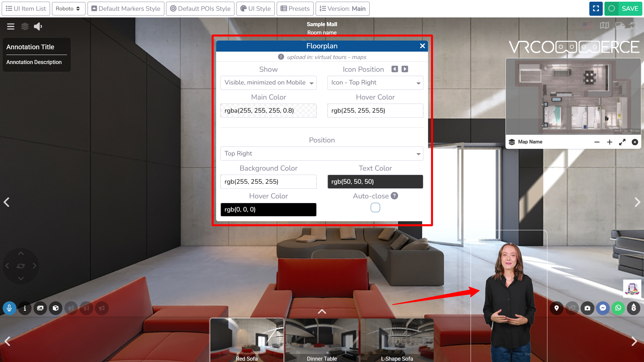Click the camera screenshot icon
Viewport: 644px width, 362px height.
tap(587, 308)
